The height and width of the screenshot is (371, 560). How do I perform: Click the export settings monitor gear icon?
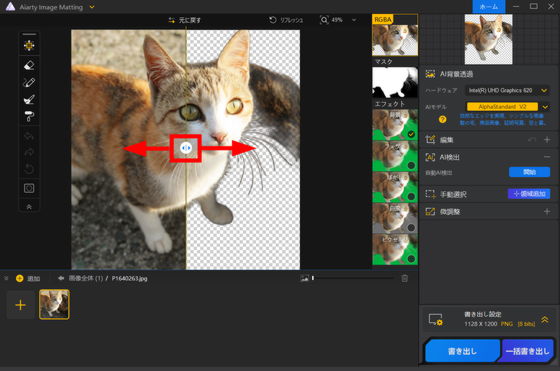435,320
